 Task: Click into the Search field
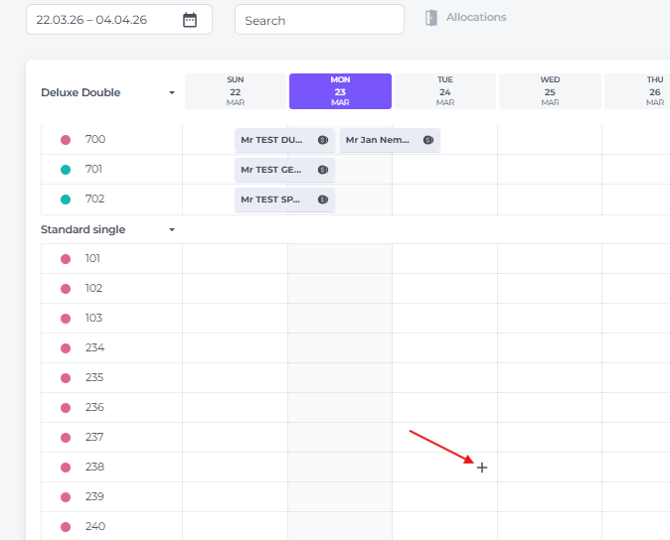click(319, 20)
